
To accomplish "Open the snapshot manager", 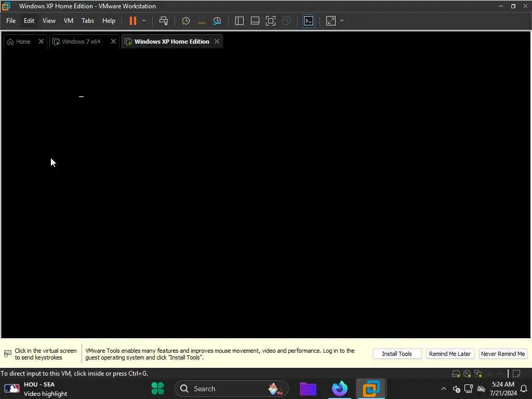I will tap(217, 21).
